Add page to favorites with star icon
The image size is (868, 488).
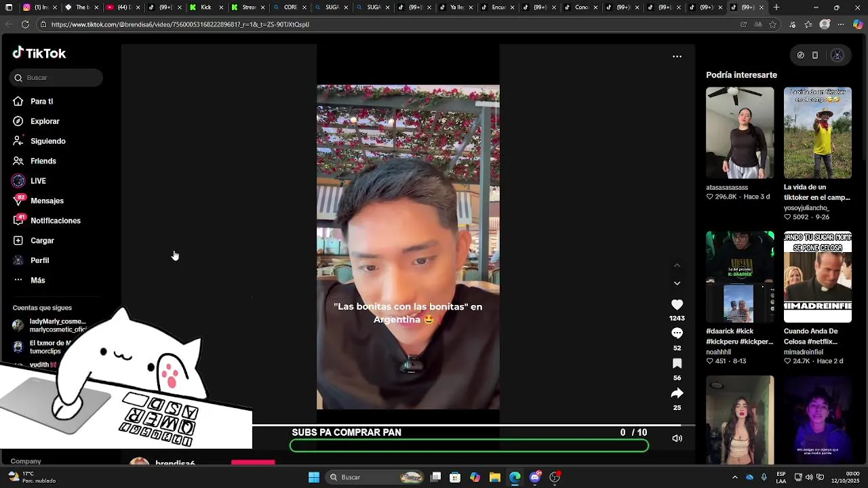[x=772, y=24]
